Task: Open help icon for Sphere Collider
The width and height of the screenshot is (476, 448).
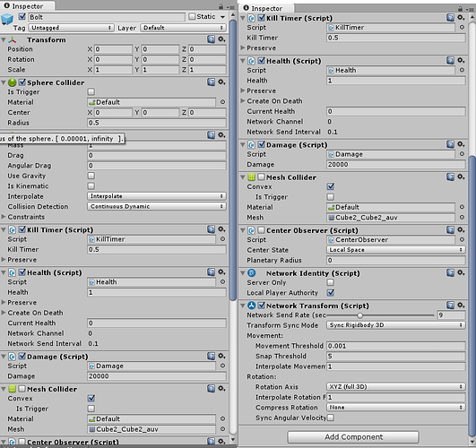Action: coord(211,82)
